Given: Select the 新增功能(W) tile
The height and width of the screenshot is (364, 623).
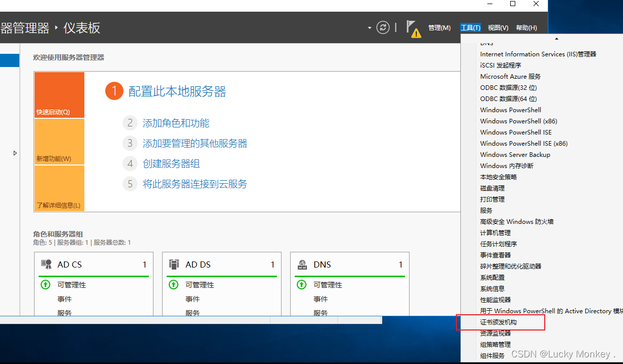Looking at the screenshot, I should 59,142.
